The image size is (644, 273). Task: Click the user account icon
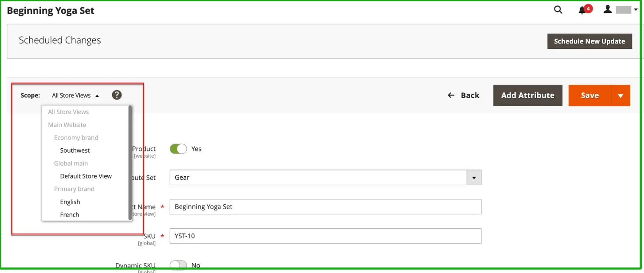(608, 9)
